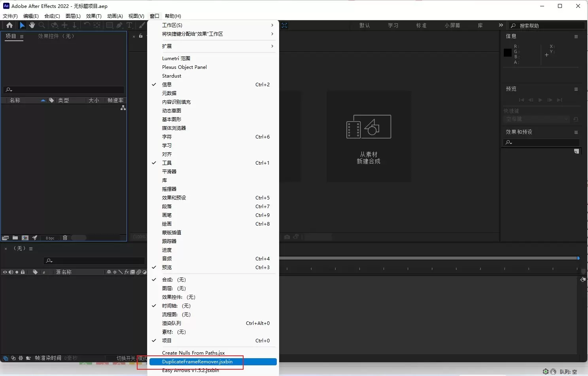Open the timeline panel hamburger menu
This screenshot has height=376, width=588.
[x=31, y=249]
